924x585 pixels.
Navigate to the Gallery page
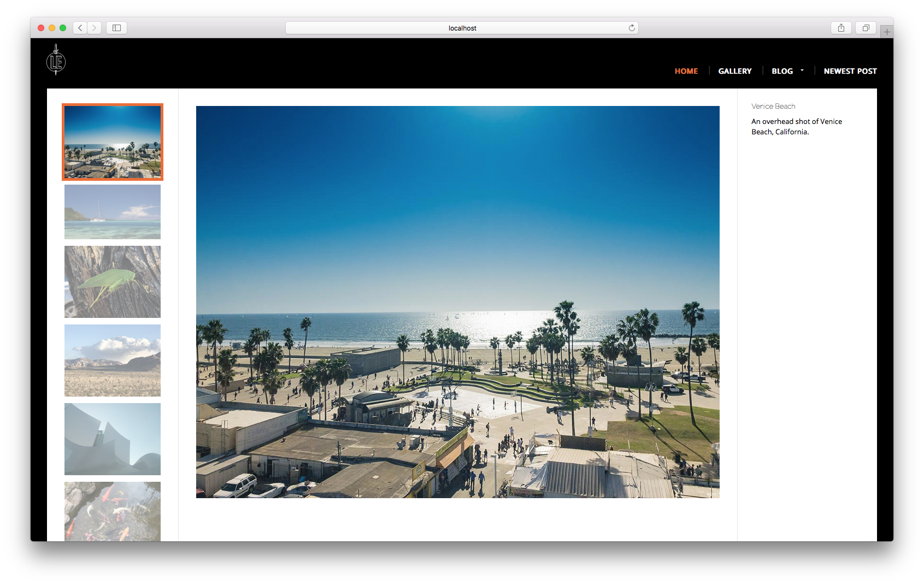(x=734, y=71)
